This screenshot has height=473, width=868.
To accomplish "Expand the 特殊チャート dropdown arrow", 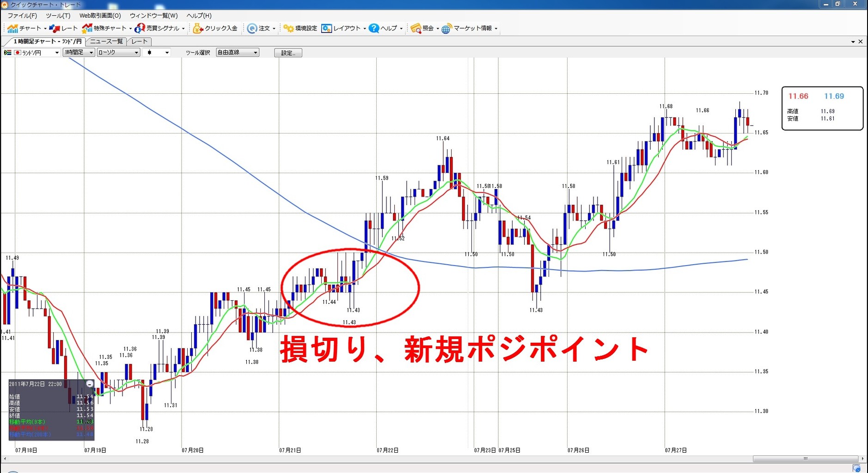I will coord(130,29).
